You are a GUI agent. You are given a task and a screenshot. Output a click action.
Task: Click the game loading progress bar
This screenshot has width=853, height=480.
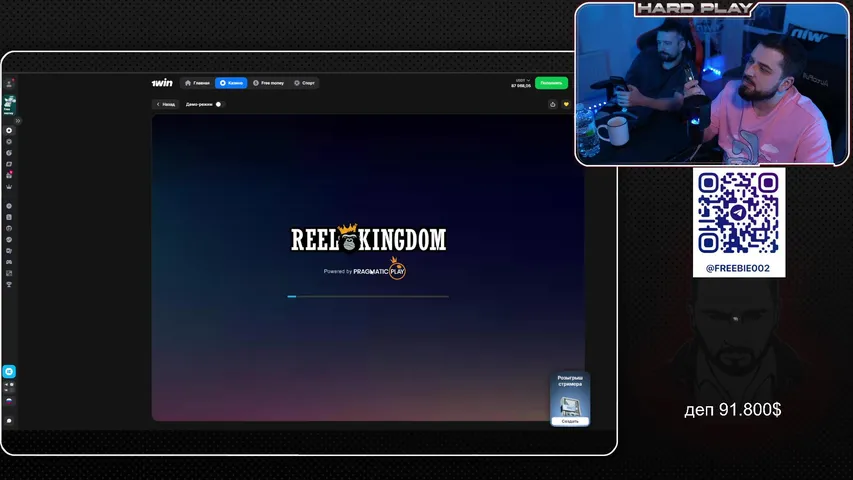(368, 297)
